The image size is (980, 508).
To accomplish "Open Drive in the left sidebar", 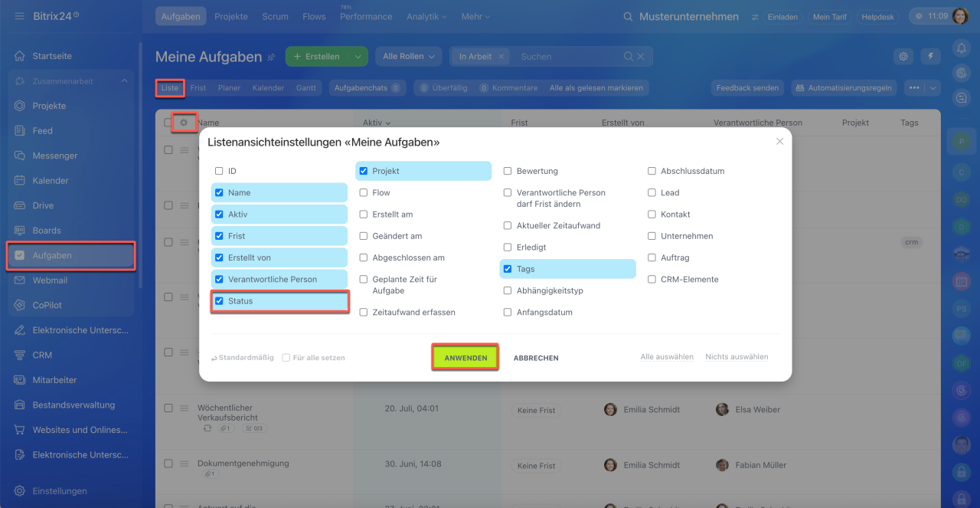I will click(x=43, y=205).
